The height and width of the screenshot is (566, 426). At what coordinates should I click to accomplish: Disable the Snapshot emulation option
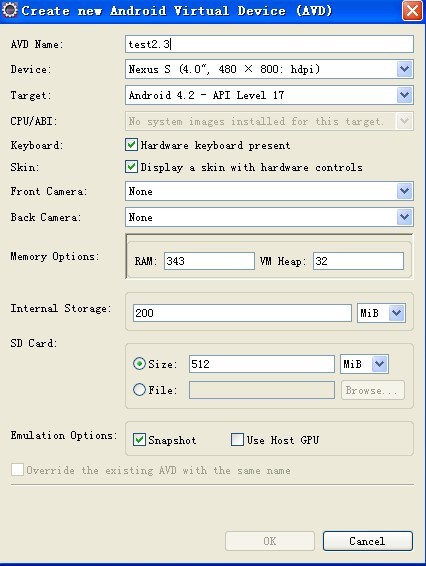pyautogui.click(x=139, y=440)
